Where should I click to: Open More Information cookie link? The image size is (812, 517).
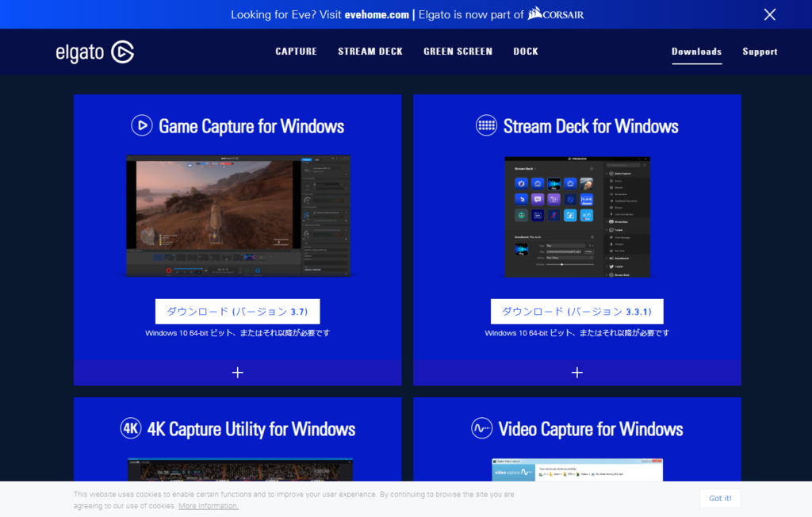209,506
